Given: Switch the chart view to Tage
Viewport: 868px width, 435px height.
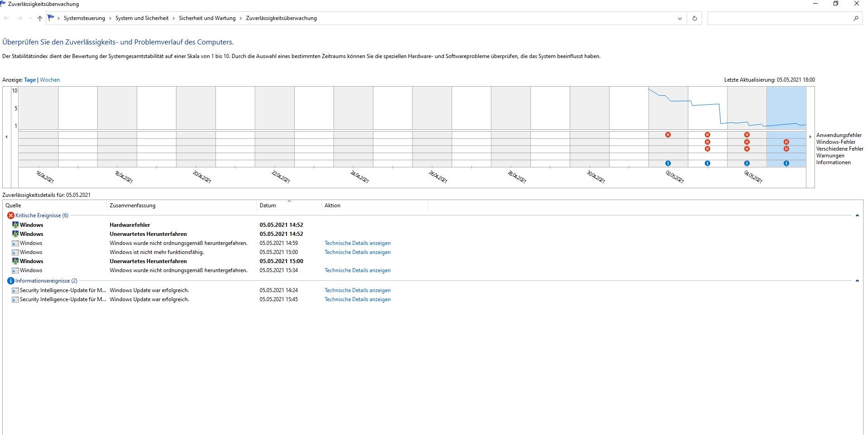Looking at the screenshot, I should [30, 80].
